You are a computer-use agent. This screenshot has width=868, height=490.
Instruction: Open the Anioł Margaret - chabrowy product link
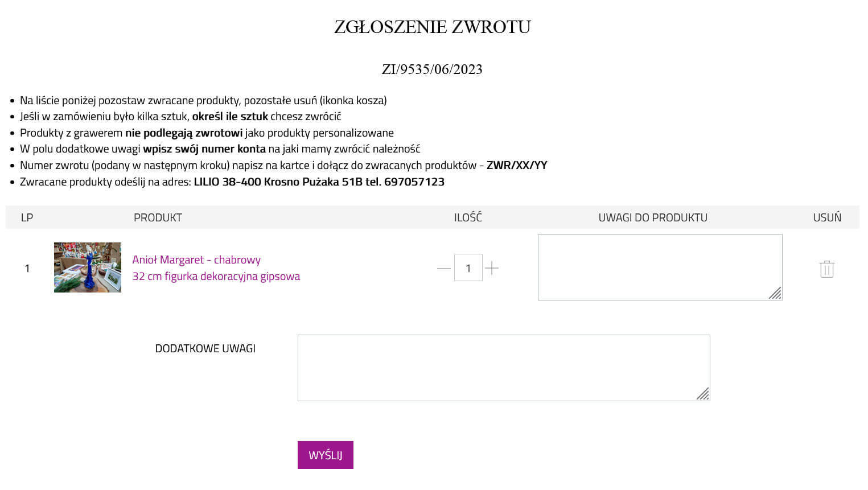196,260
